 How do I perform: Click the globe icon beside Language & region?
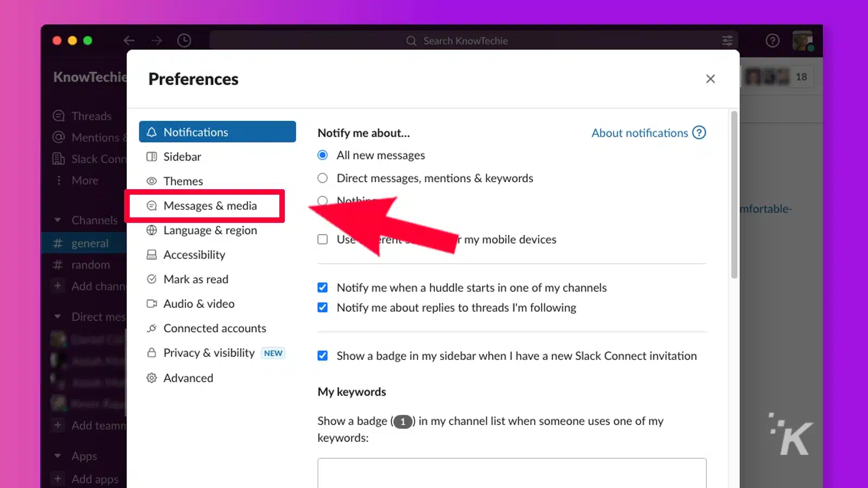152,230
